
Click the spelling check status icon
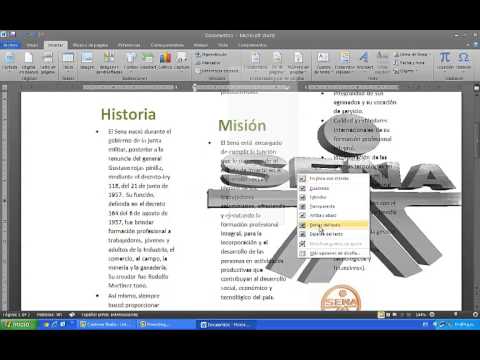coord(72,314)
